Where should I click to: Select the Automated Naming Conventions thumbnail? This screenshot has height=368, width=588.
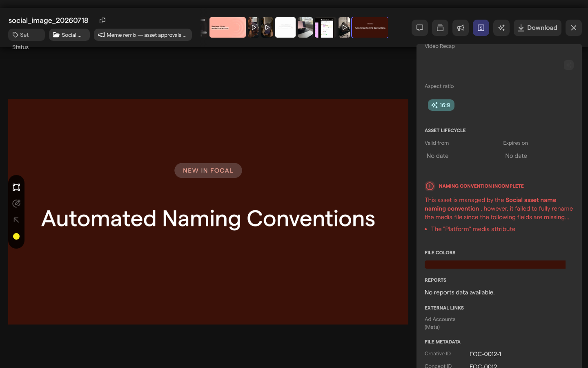coord(370,27)
